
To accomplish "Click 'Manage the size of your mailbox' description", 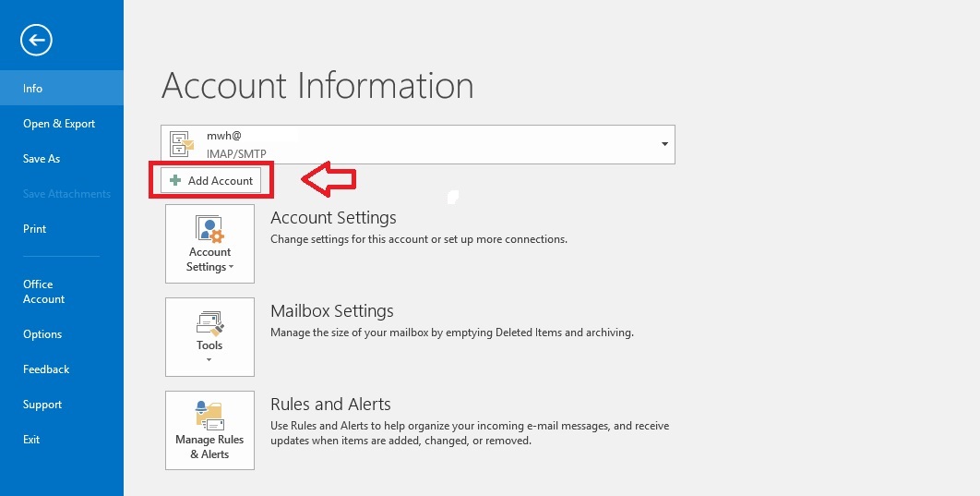I will tap(452, 333).
